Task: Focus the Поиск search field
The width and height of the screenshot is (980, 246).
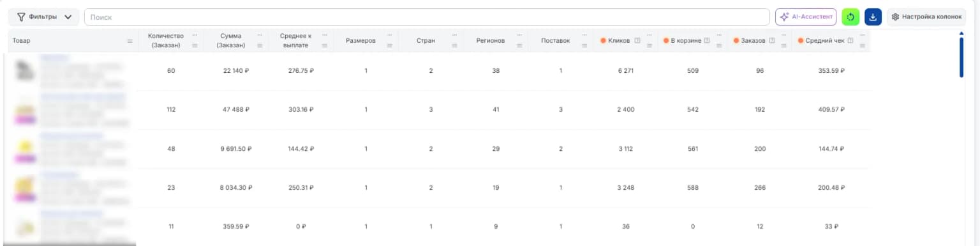Action: [427, 17]
